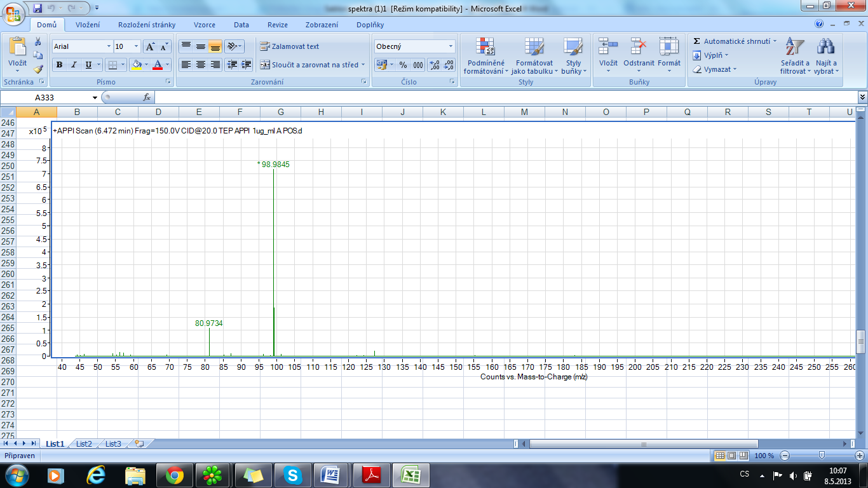The image size is (868, 488).
Task: Select the Format Painter brush icon
Action: pos(38,69)
